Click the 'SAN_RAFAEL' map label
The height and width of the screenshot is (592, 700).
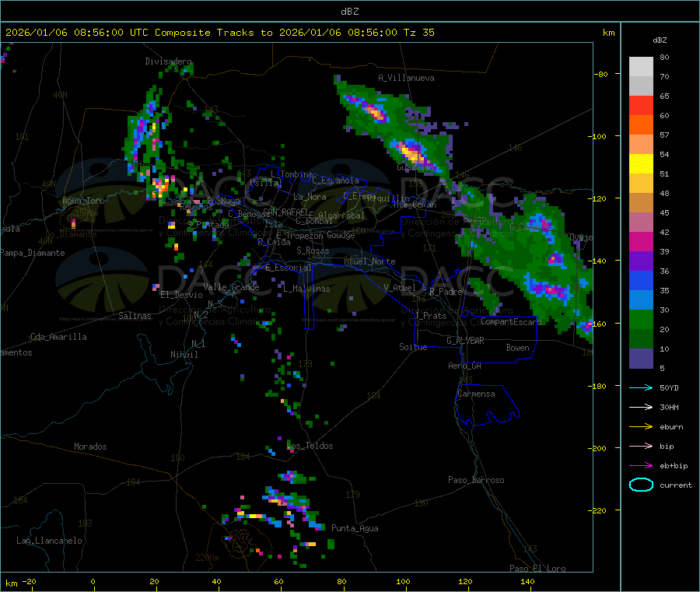coord(285,212)
